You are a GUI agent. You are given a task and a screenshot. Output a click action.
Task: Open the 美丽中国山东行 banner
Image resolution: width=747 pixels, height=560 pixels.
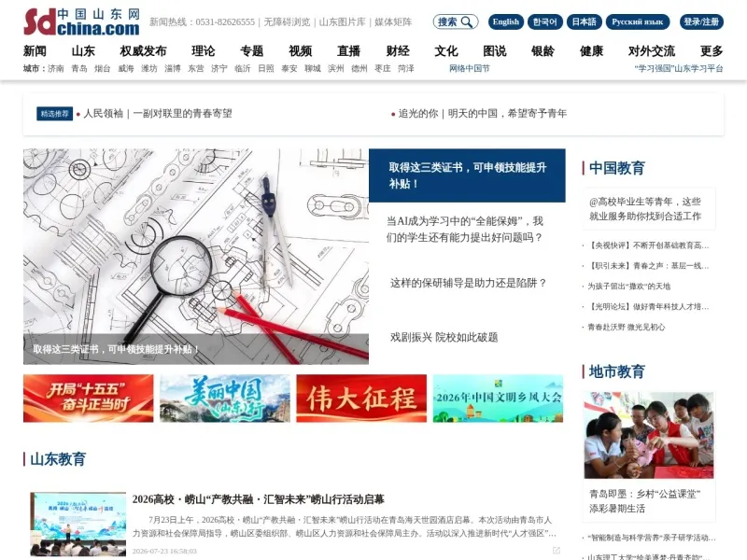point(225,399)
